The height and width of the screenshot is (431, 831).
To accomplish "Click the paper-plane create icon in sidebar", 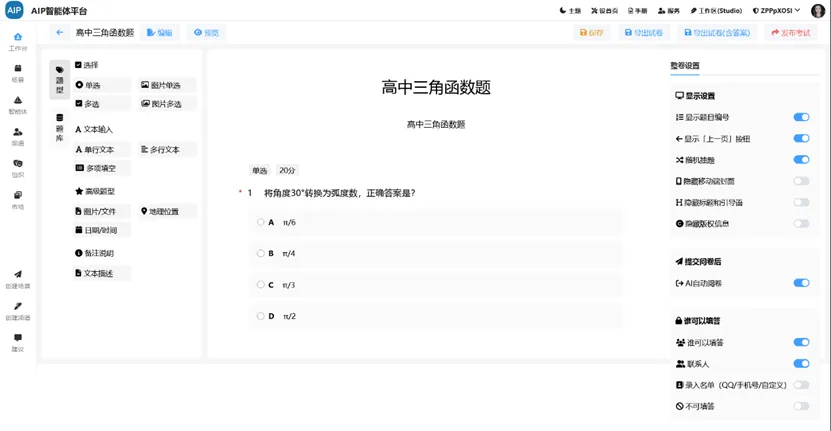I will (x=17, y=274).
